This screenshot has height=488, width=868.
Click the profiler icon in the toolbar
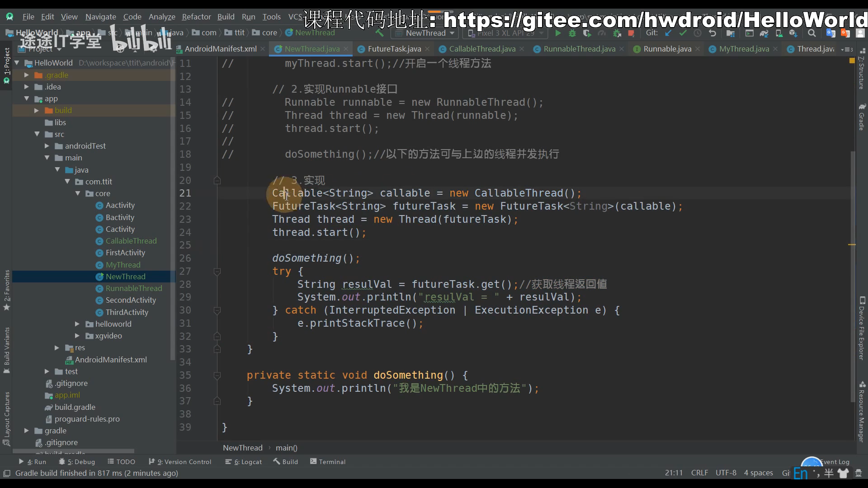tap(601, 33)
